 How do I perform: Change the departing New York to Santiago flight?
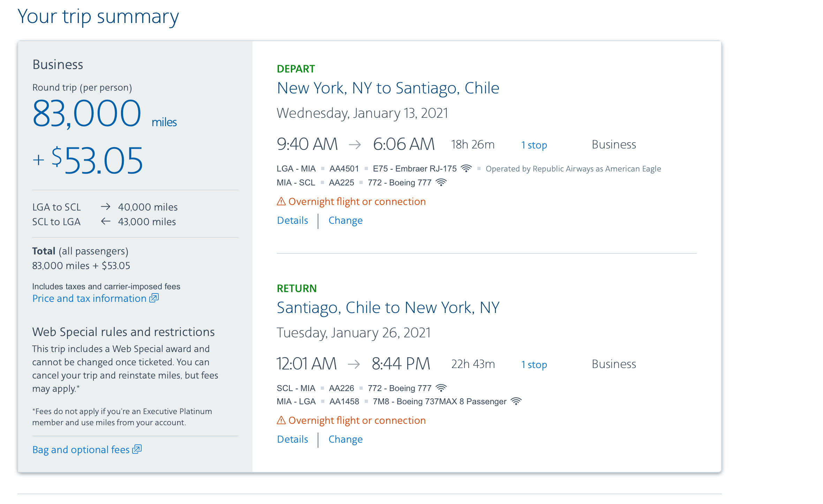pyautogui.click(x=345, y=221)
